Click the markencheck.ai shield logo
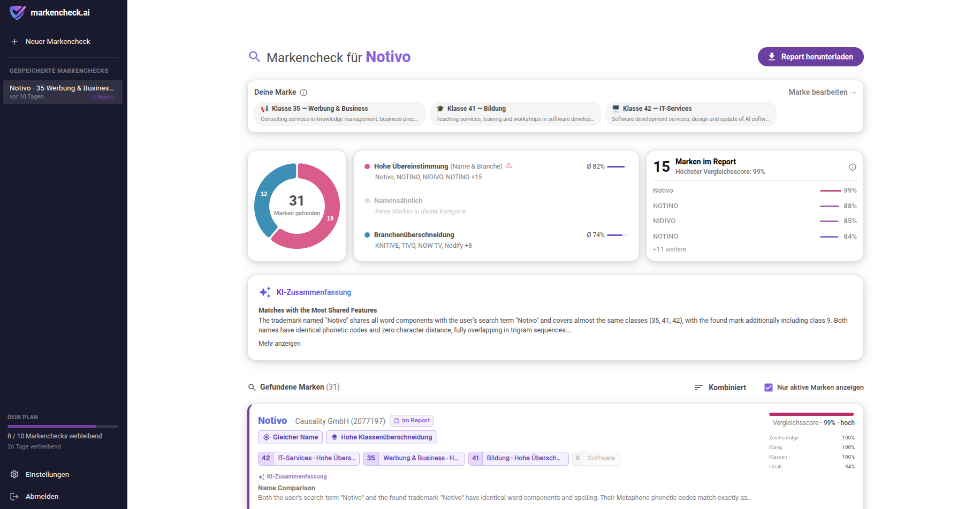Screen dimensions: 980x509 tap(18, 12)
